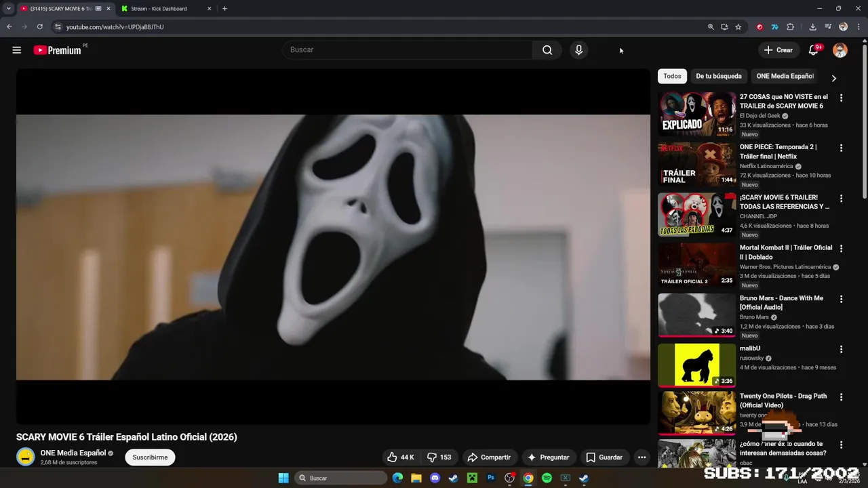
Task: Open the El Dojo del Geek channel
Action: (760, 116)
